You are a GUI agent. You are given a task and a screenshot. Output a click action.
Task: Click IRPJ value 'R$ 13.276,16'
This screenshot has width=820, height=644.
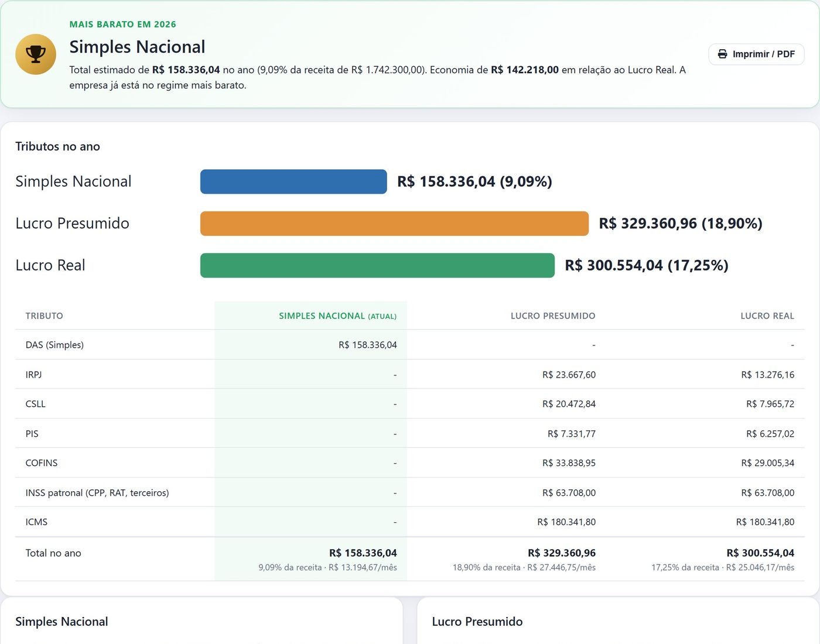pos(768,375)
